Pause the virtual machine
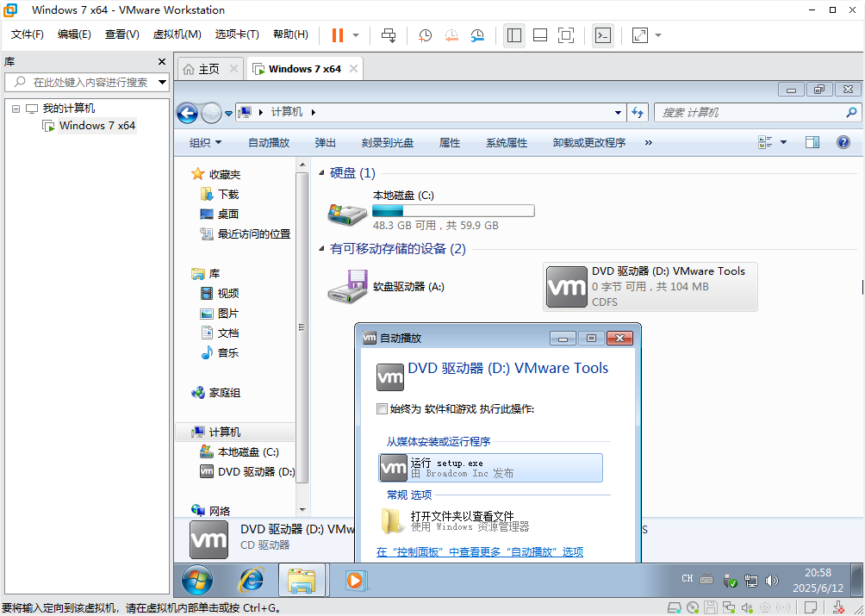The height and width of the screenshot is (616, 865). click(x=337, y=35)
